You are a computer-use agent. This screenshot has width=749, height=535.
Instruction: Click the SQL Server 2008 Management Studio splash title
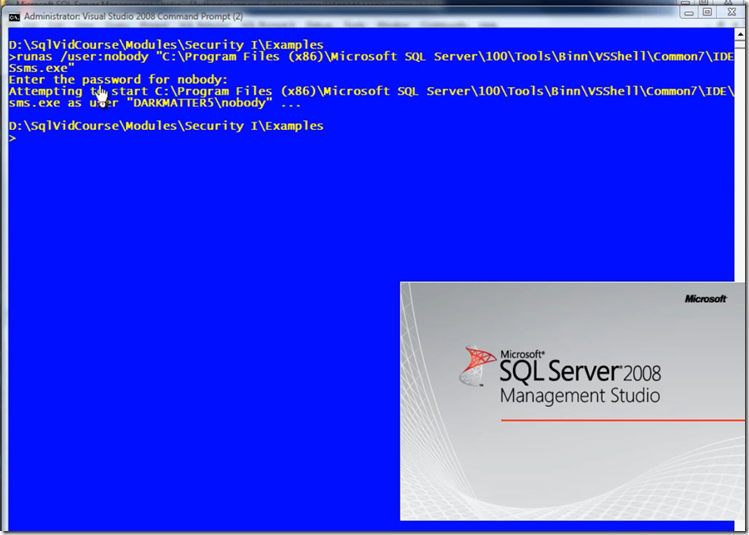click(580, 378)
